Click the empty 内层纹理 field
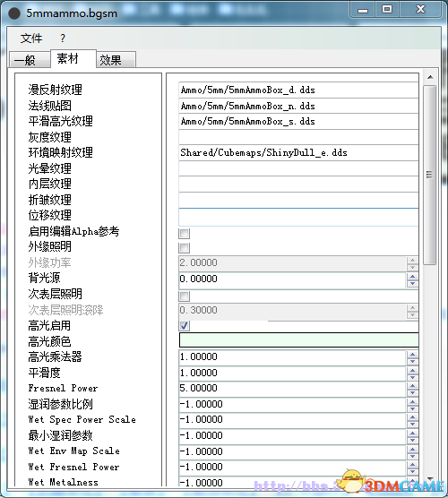This screenshot has width=448, height=498. pyautogui.click(x=298, y=185)
